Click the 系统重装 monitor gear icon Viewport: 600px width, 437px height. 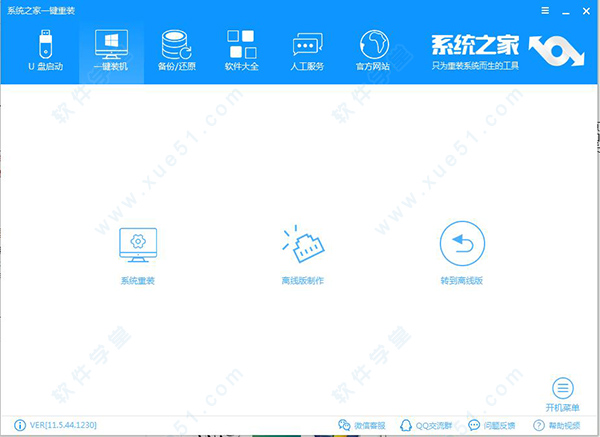138,245
